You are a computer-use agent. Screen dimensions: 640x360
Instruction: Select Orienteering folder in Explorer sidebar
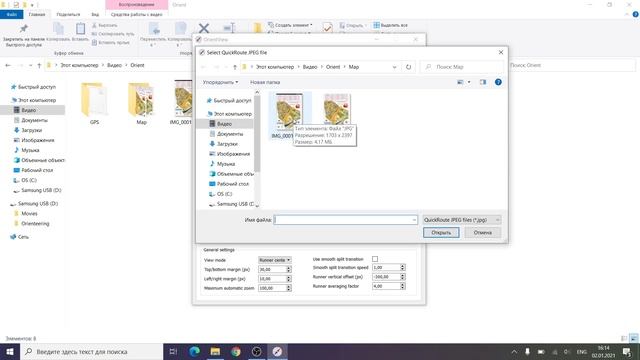click(35, 224)
